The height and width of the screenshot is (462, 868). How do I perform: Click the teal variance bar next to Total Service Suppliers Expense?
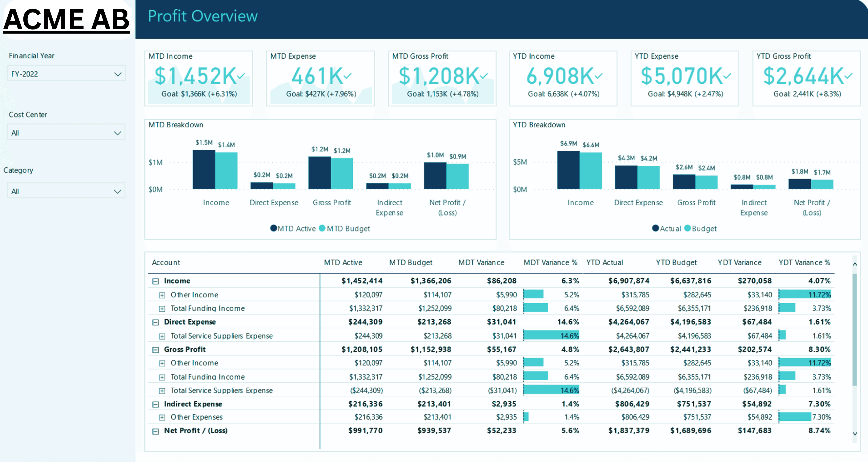(x=551, y=335)
